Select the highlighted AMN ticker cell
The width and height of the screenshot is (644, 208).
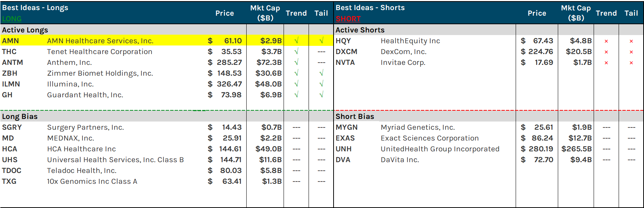tap(10, 41)
